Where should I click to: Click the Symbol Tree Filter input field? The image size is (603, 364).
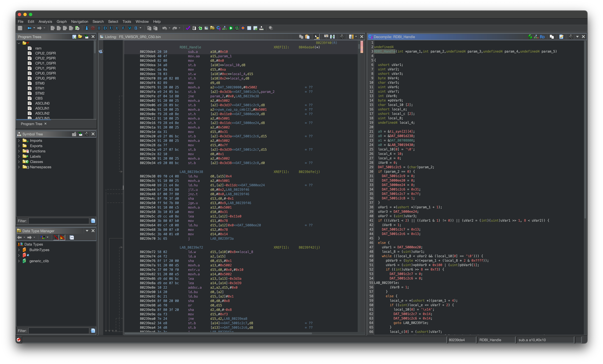tap(59, 221)
